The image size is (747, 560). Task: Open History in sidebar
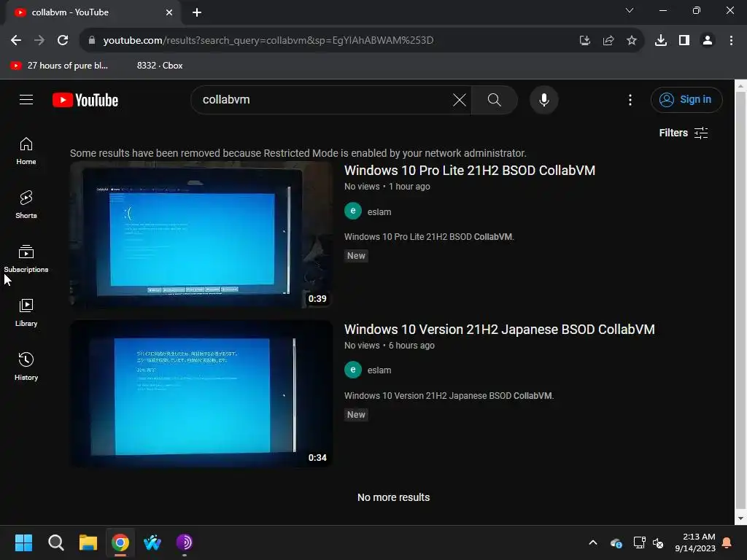tap(26, 366)
